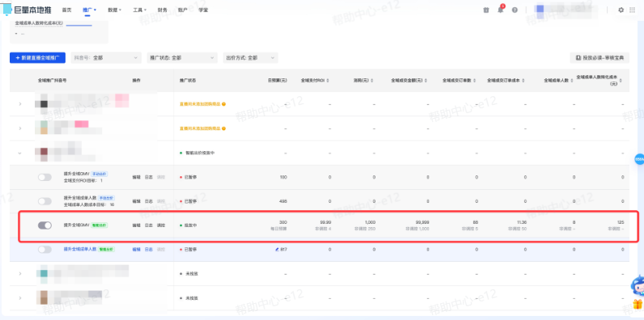
Task: Click the 全域成单人数转化成本(元) metric card label
Action: pyautogui.click(x=39, y=23)
